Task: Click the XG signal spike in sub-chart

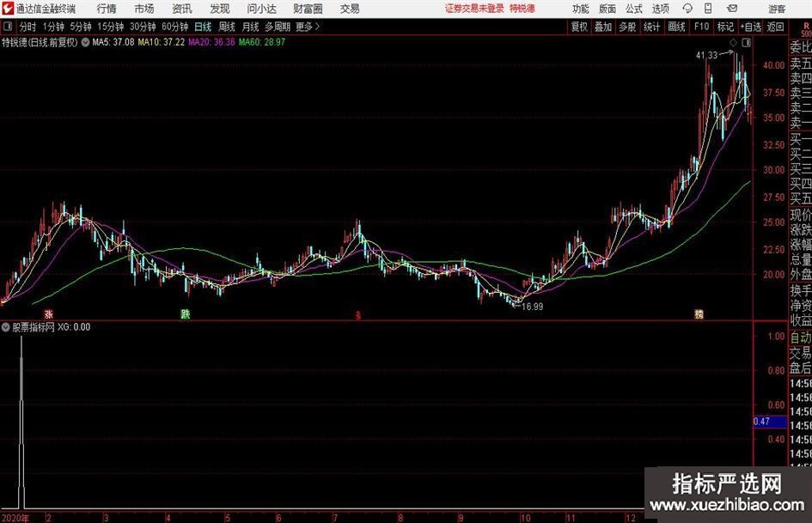Action: (x=21, y=422)
